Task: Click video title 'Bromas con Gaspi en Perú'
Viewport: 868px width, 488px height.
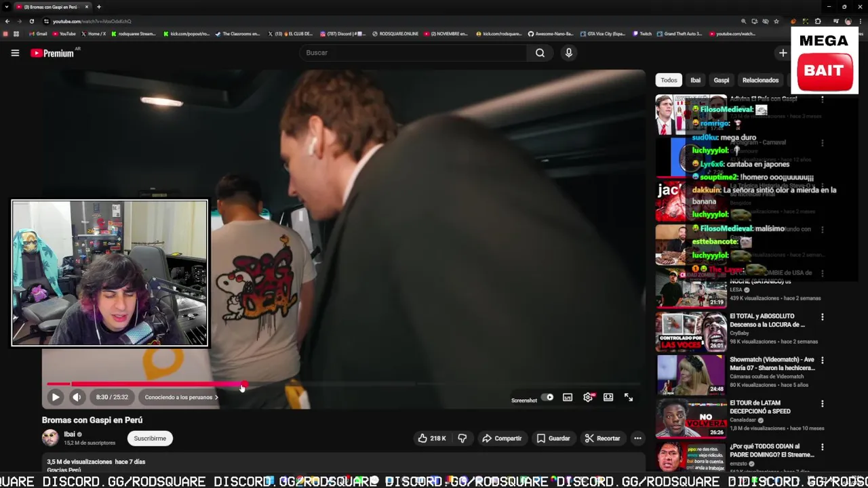Action: [92, 420]
